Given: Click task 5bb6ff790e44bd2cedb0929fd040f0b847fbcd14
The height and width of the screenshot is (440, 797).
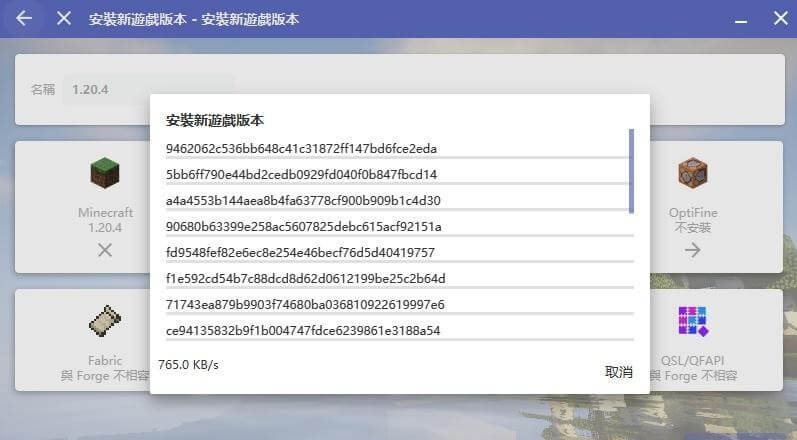Looking at the screenshot, I should [x=301, y=175].
